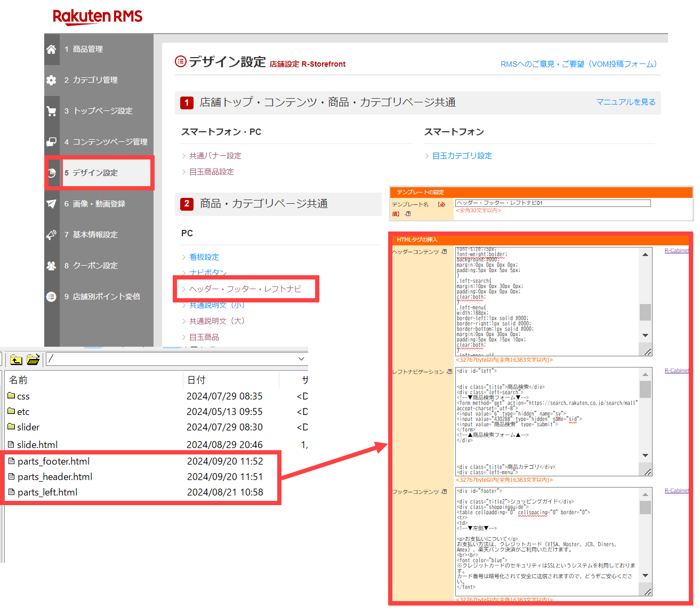Image resolution: width=700 pixels, height=615 pixels.
Task: Click the parts_left.html file icon
Action: [12, 492]
